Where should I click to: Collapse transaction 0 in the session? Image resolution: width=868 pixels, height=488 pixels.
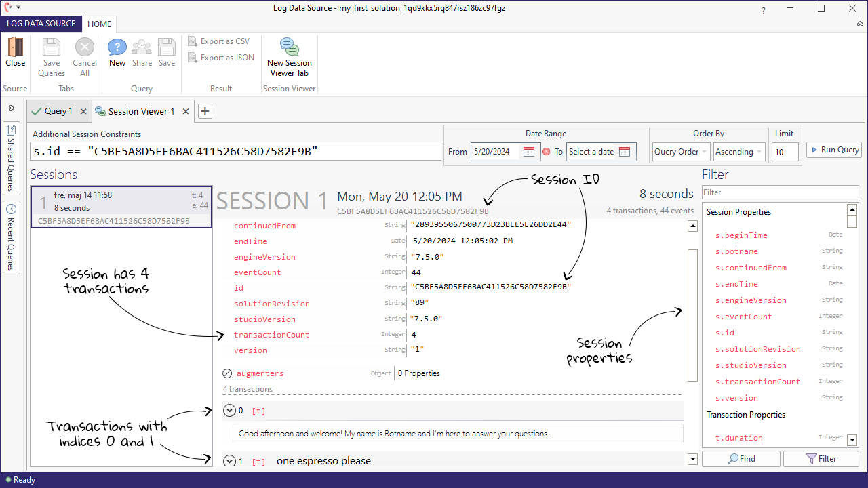230,410
